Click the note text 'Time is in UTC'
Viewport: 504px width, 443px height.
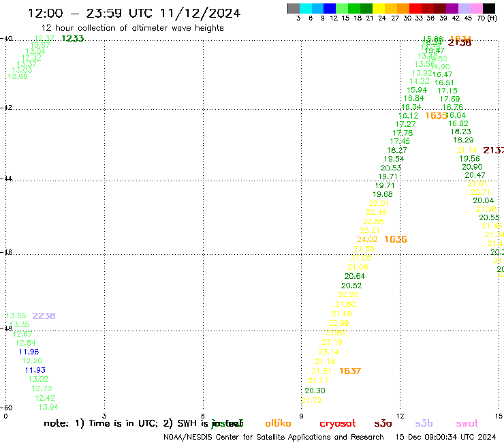tap(123, 423)
